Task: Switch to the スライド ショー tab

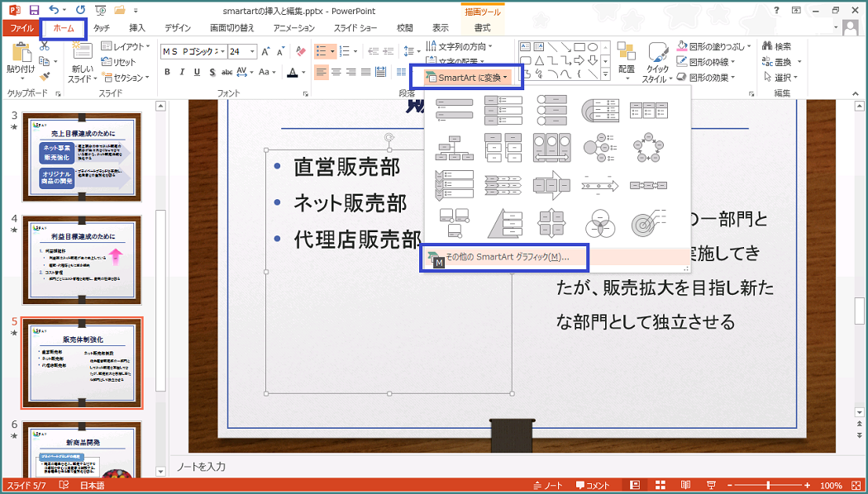Action: pyautogui.click(x=356, y=28)
